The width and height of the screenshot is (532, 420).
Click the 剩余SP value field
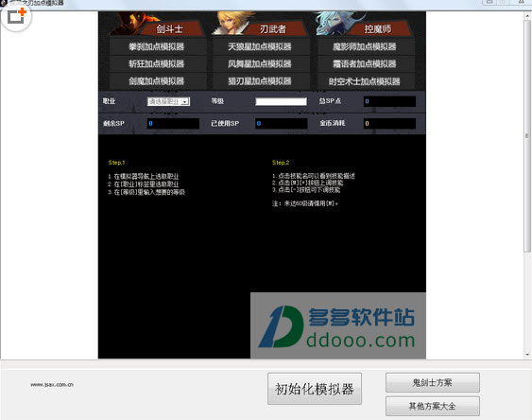click(173, 123)
